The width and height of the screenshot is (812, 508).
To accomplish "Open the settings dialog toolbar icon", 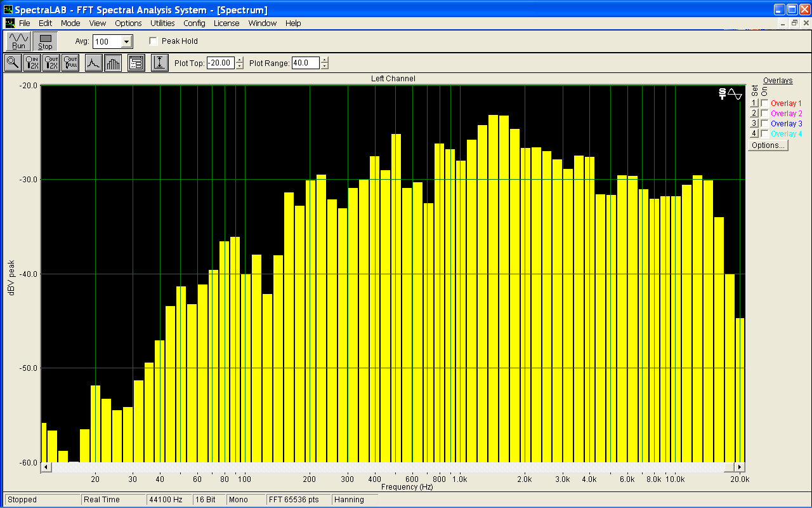I will point(136,63).
